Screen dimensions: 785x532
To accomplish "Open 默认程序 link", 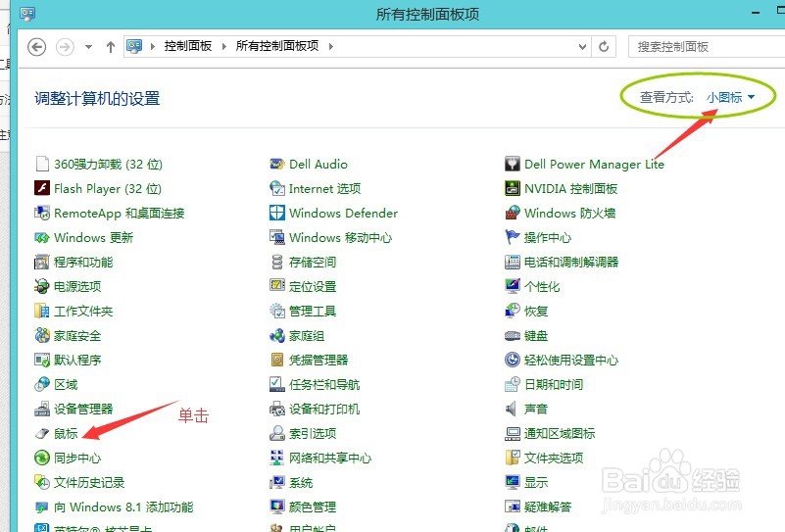I will point(77,361).
